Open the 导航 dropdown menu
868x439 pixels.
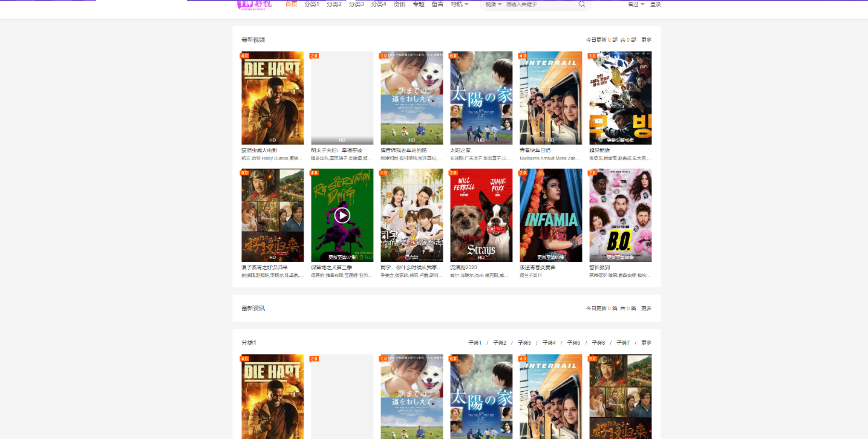460,4
